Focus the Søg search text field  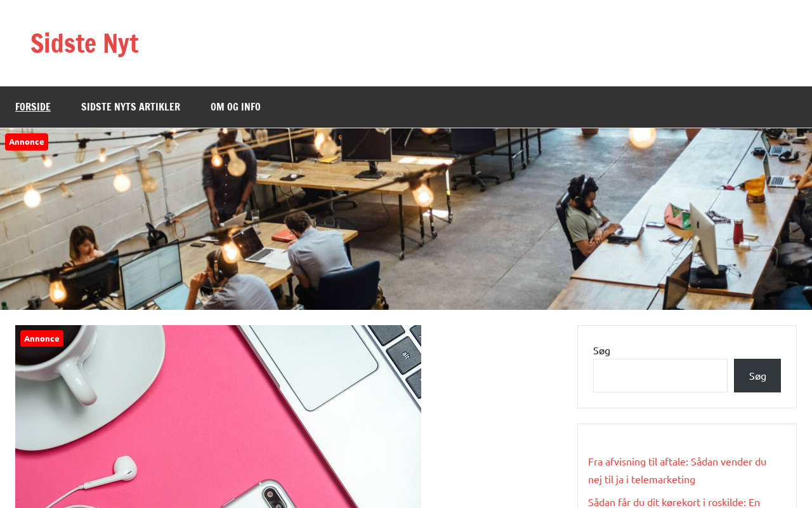pos(660,375)
